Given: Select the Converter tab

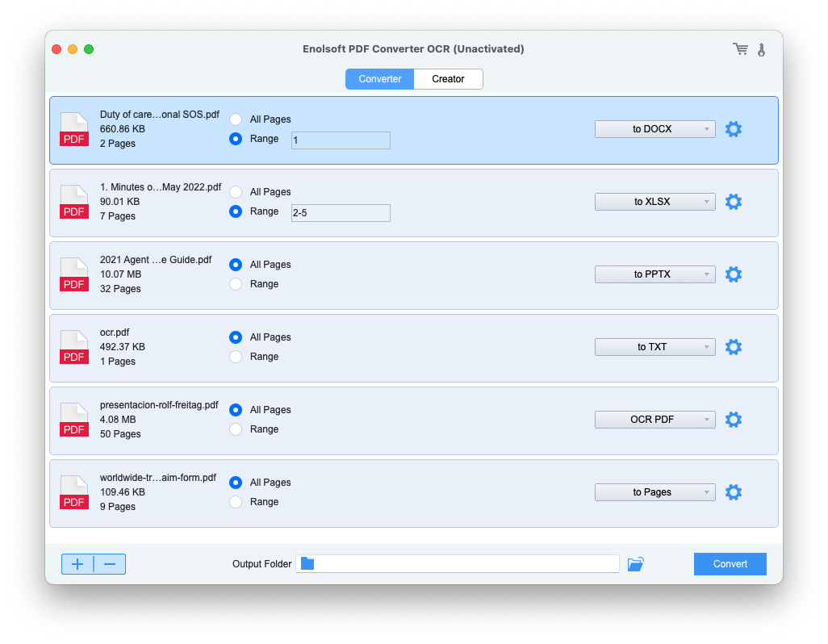Looking at the screenshot, I should (x=380, y=79).
